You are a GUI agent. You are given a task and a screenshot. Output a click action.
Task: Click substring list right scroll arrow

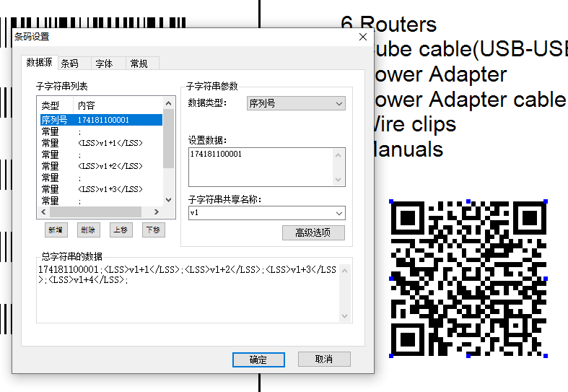pyautogui.click(x=157, y=212)
